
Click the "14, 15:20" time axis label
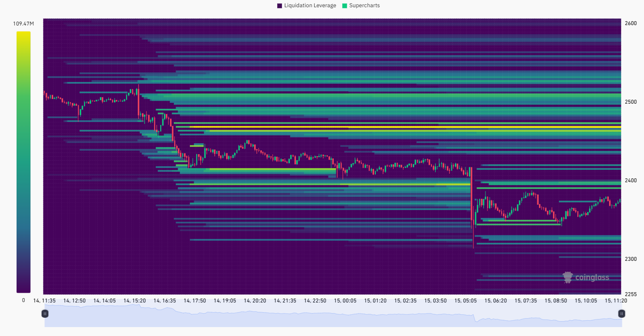point(135,301)
